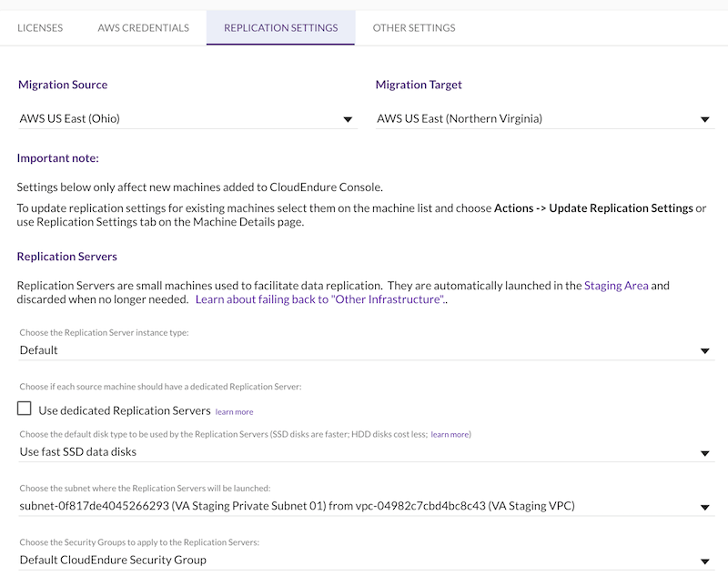Select the REPLICATION SETTINGS tab
The width and height of the screenshot is (728, 576).
[x=278, y=28]
